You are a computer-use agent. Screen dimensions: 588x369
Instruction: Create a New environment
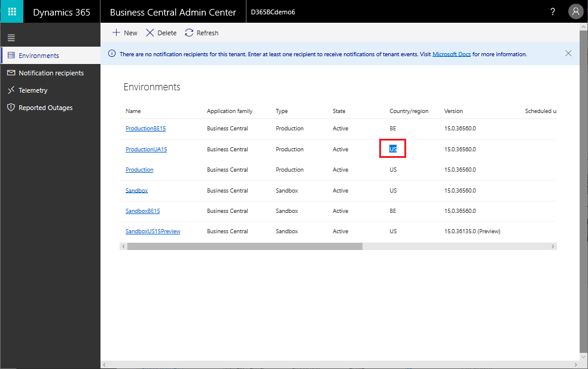point(125,33)
